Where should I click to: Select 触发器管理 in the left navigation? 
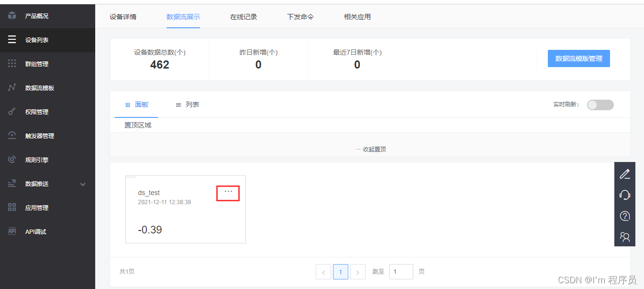click(x=40, y=136)
